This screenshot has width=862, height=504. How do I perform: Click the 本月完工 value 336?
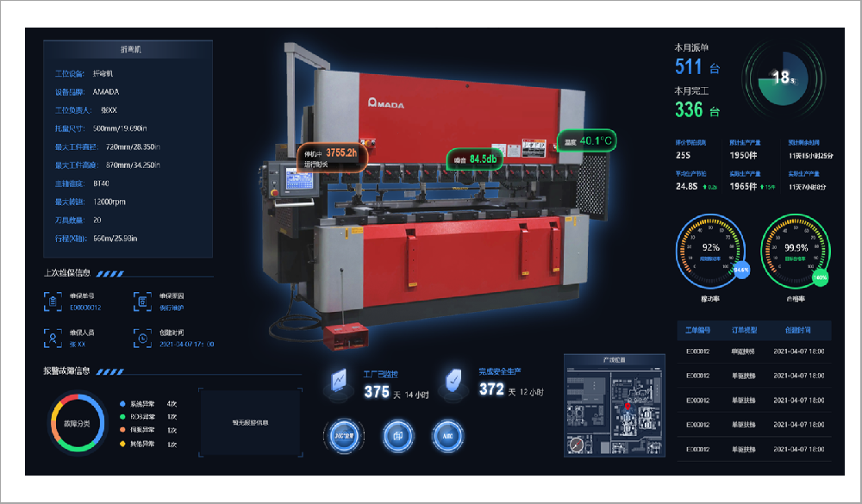(x=689, y=110)
